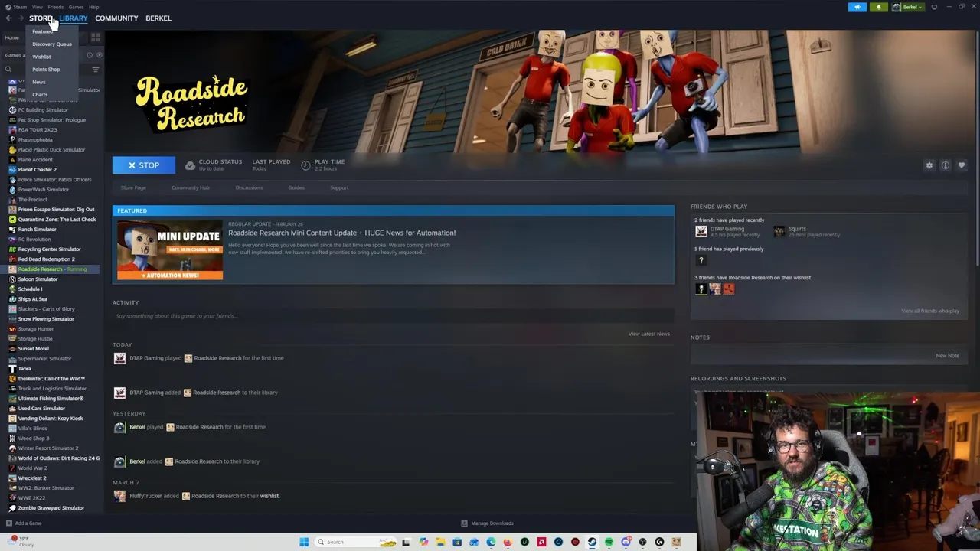
Task: Open the Berkel account dropdown
Action: coord(908,7)
